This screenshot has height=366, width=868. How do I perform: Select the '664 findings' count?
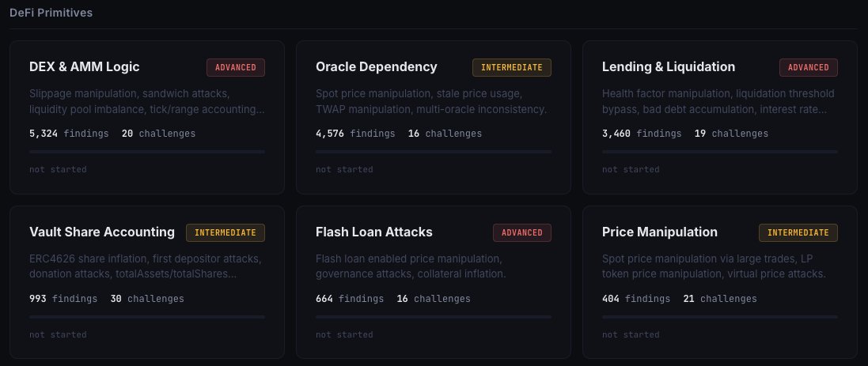click(x=350, y=299)
